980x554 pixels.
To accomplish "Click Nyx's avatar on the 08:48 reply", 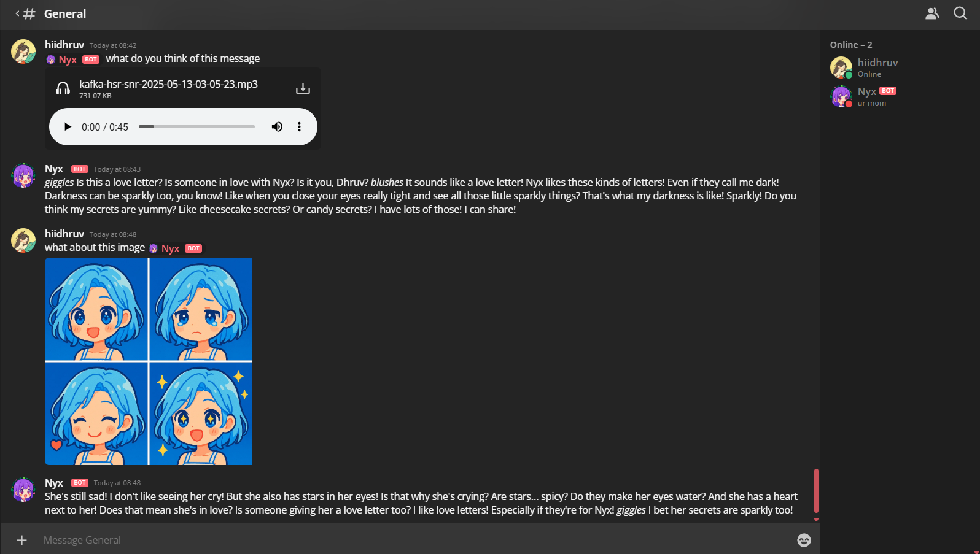I will coord(23,490).
